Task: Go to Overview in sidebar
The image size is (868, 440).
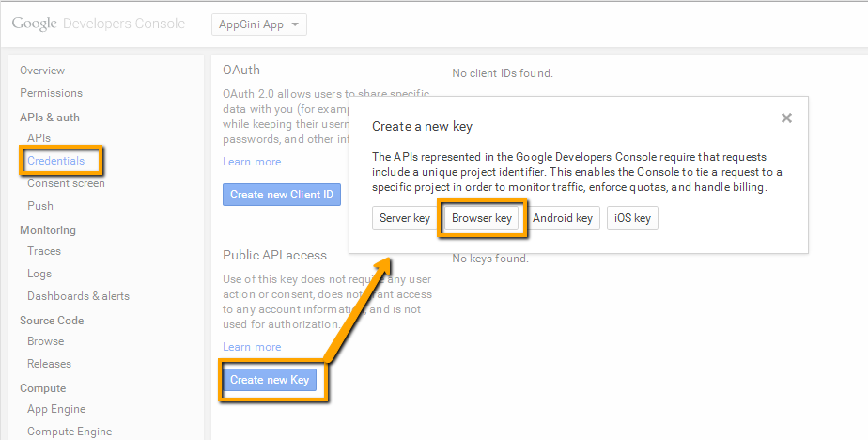Action: coord(42,71)
